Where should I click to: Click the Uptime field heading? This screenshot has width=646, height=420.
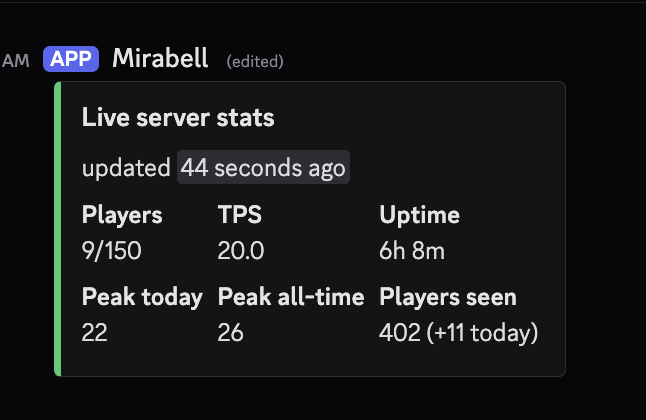(x=419, y=215)
